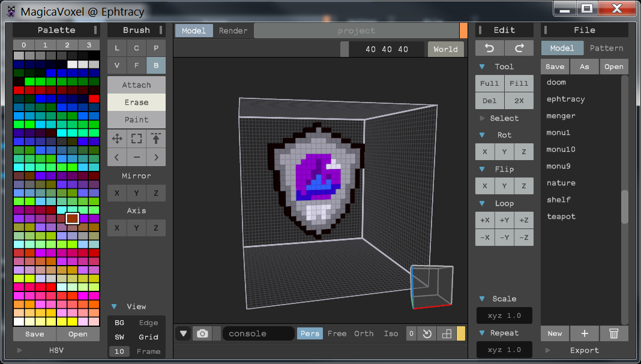Collapse the Loop section

482,203
